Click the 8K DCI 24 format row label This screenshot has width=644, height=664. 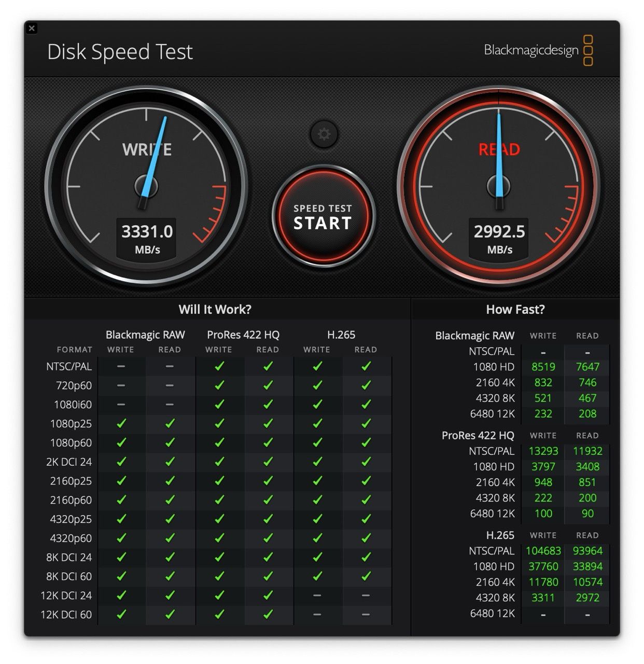[x=68, y=557]
